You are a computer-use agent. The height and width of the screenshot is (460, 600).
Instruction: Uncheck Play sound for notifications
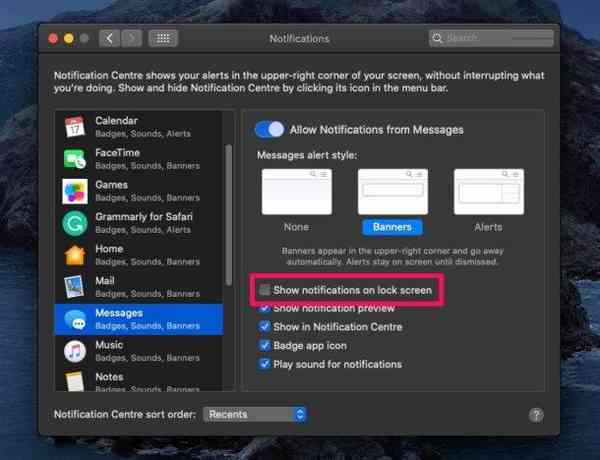[264, 364]
